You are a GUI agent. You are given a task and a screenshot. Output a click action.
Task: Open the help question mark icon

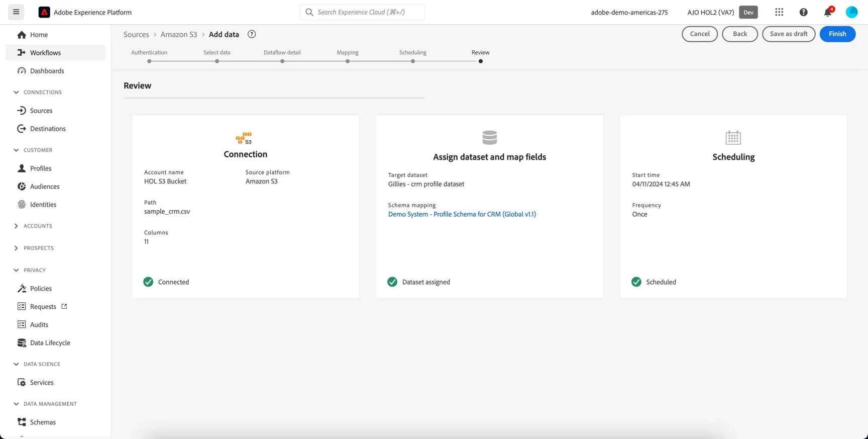803,12
